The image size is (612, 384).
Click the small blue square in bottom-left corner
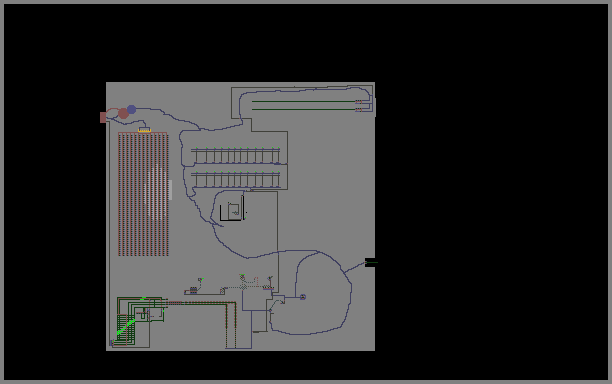coord(112,343)
